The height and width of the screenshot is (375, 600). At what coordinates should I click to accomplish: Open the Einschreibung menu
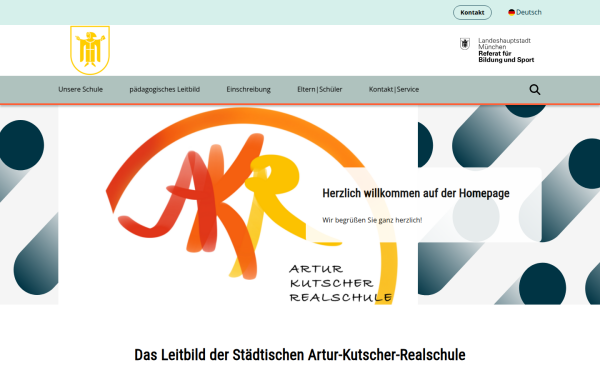[248, 89]
